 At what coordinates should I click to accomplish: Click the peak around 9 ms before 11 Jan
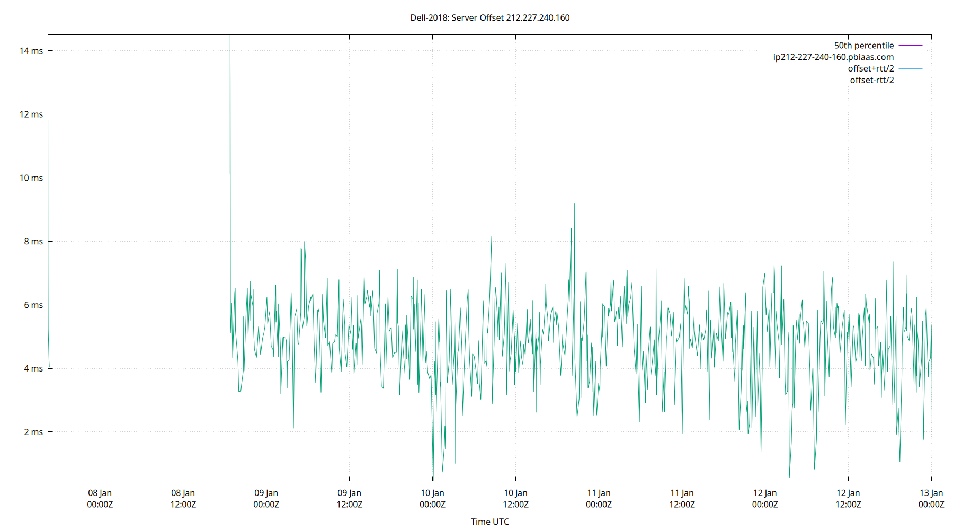(x=574, y=203)
